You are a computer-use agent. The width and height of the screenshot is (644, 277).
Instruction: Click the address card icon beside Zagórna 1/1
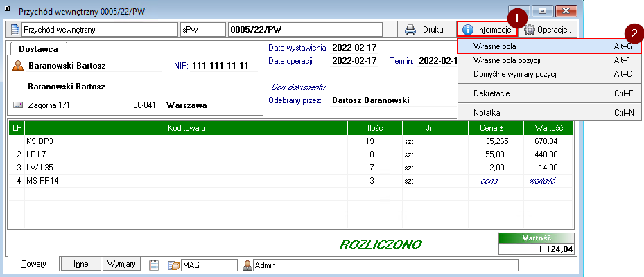pyautogui.click(x=19, y=106)
